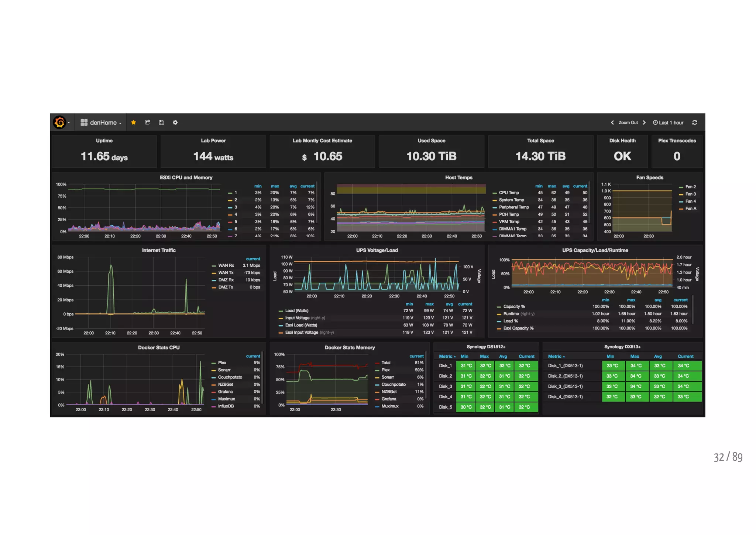Open the Synology DX513+ panel title
756x535 pixels.
(622, 347)
